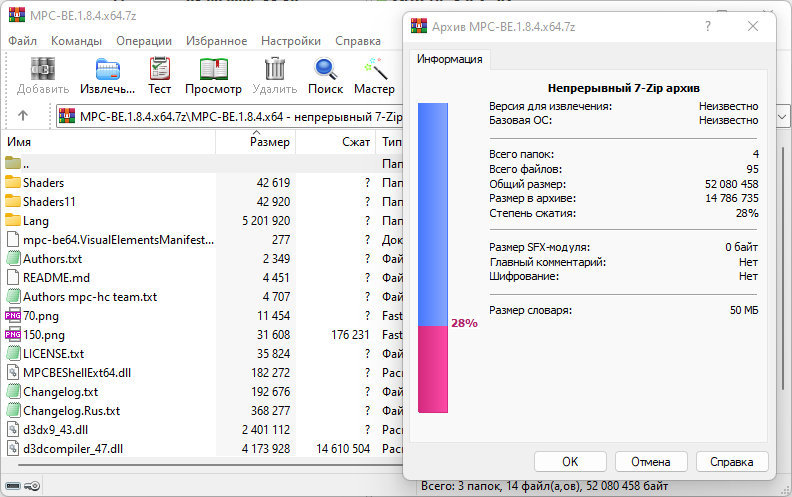
Task: Open the Настройки menu
Action: (x=291, y=41)
